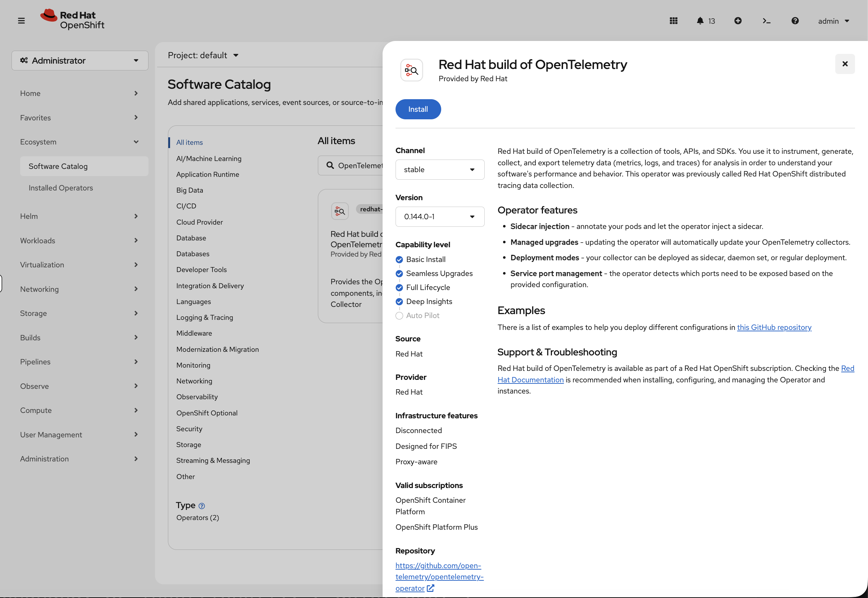Open the stable Channel dropdown
868x598 pixels.
tap(440, 169)
